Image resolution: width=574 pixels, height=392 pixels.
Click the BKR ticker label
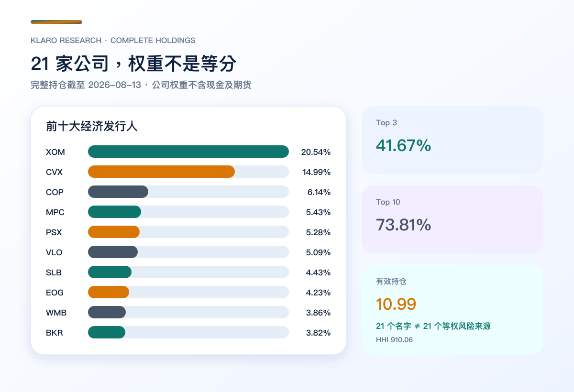point(55,333)
